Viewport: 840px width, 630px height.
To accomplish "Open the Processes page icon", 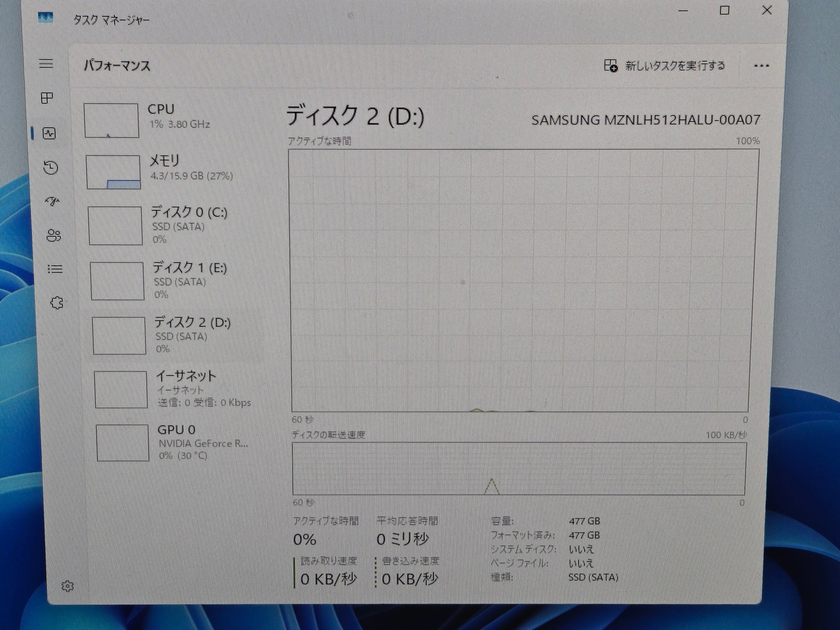I will pos(47,98).
